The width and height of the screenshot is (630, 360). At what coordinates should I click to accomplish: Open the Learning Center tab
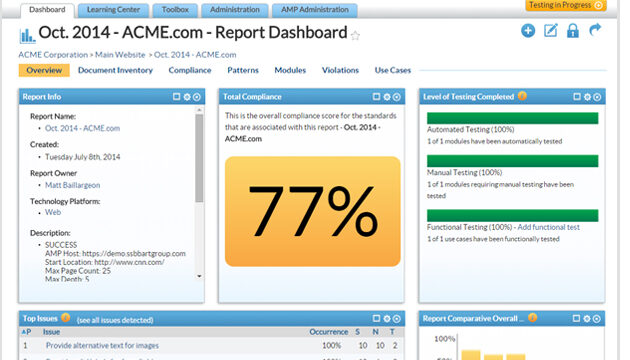(113, 10)
